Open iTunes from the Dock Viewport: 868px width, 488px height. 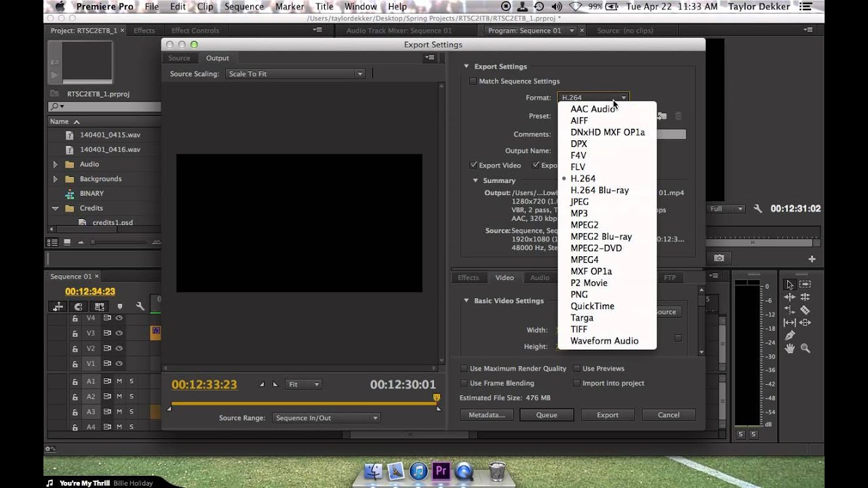418,470
